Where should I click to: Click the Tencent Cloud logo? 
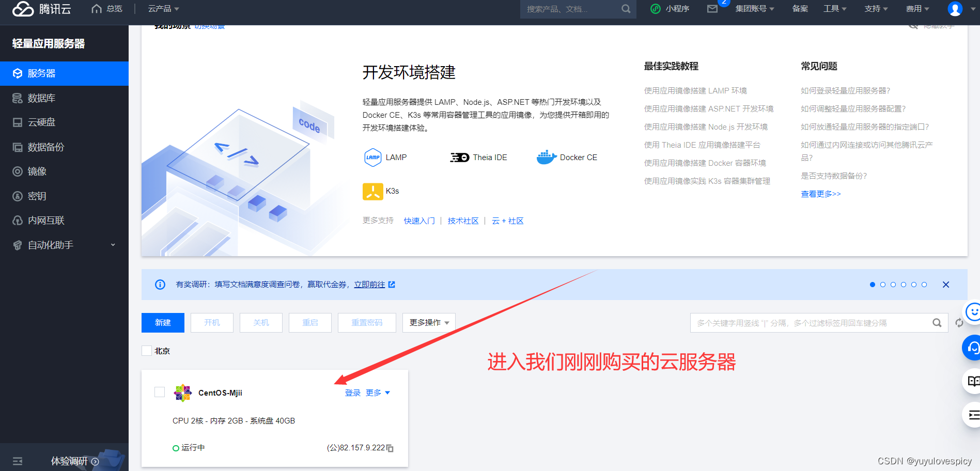coord(42,9)
